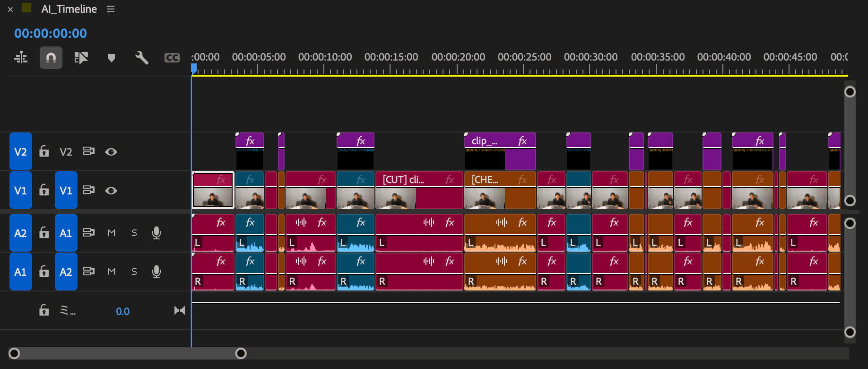
Task: Click the Closed Captions CC icon
Action: tap(172, 58)
